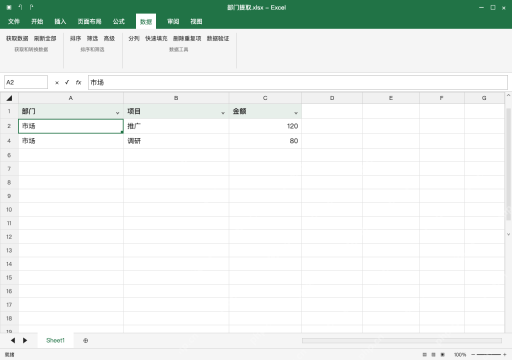Click the 排序 button
The image size is (512, 360).
coord(75,39)
